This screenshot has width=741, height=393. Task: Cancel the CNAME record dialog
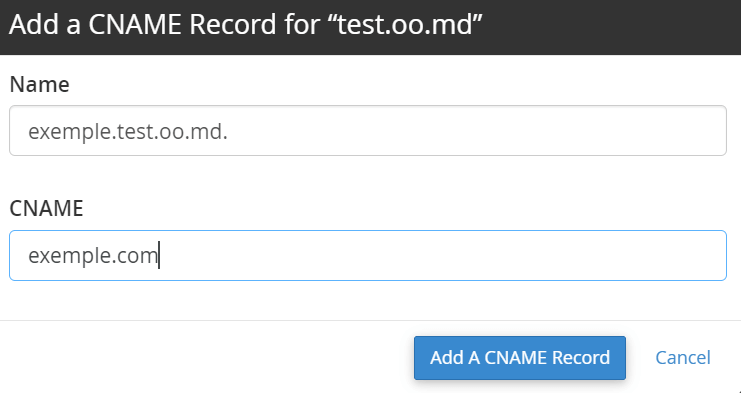(x=683, y=358)
